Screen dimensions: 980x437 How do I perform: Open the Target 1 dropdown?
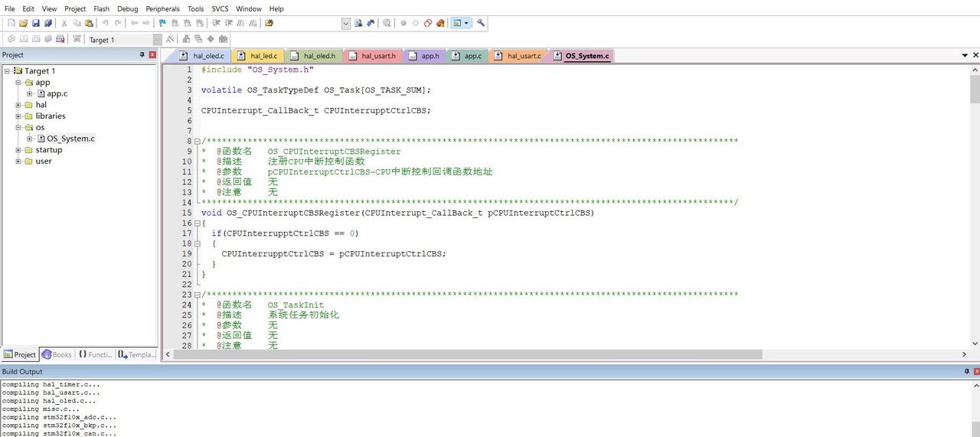coord(157,40)
